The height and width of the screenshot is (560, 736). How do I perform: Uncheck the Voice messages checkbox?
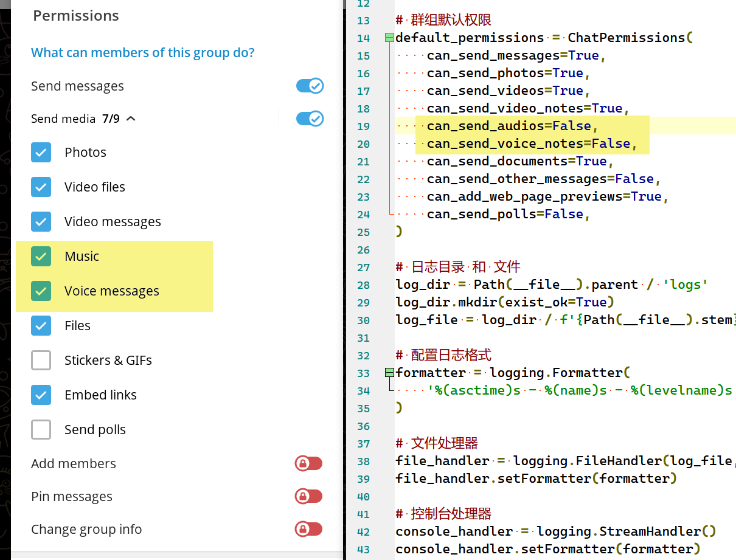(x=41, y=291)
